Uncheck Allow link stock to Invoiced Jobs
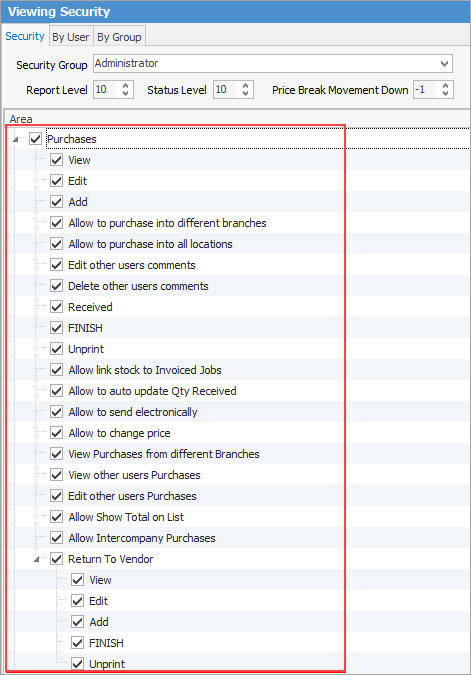The height and width of the screenshot is (675, 471). [56, 370]
